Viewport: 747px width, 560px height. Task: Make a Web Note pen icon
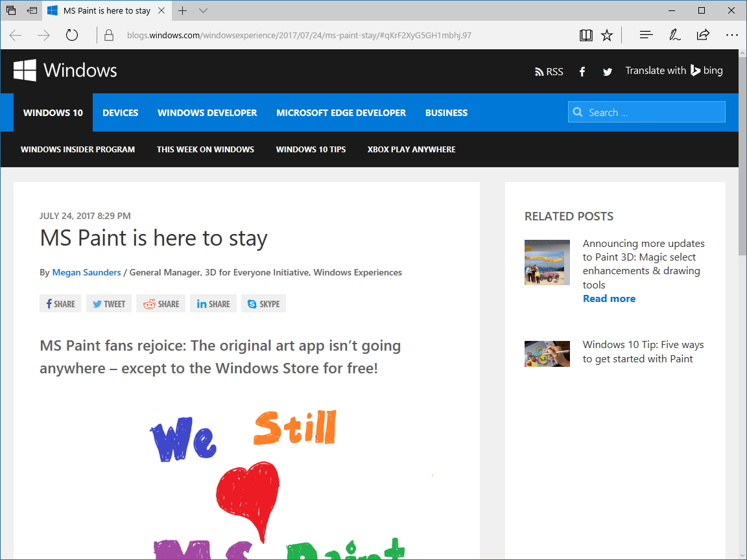(x=674, y=35)
